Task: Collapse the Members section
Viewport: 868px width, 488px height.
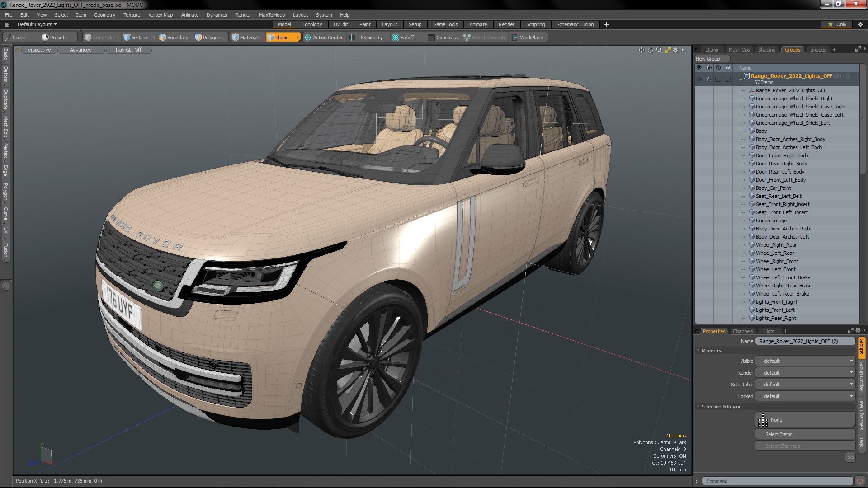Action: [x=698, y=351]
